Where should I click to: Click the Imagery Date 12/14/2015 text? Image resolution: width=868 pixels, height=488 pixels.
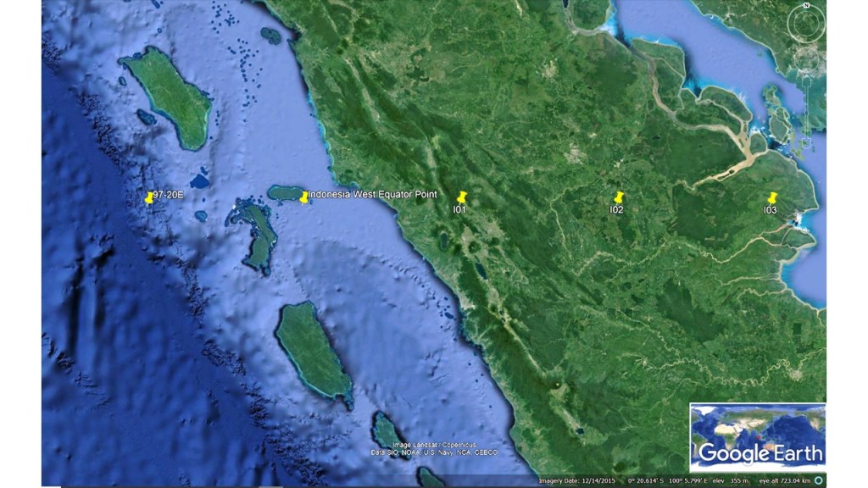tap(577, 481)
